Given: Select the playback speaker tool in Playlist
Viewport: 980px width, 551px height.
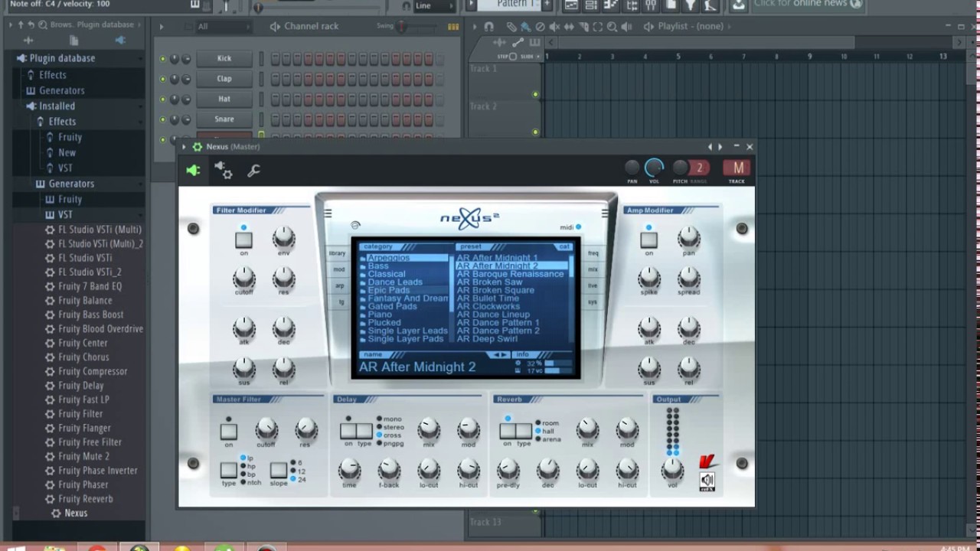Looking at the screenshot, I should point(626,26).
